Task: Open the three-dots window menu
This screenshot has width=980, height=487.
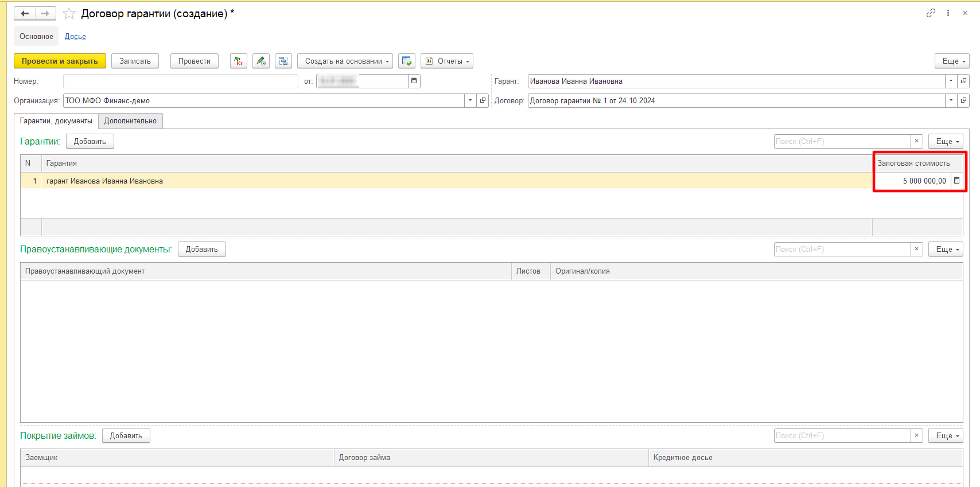Action: [x=948, y=13]
